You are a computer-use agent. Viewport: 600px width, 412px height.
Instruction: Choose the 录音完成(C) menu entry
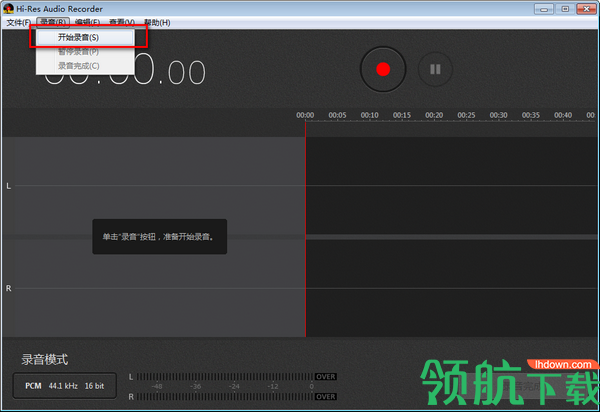coord(85,66)
